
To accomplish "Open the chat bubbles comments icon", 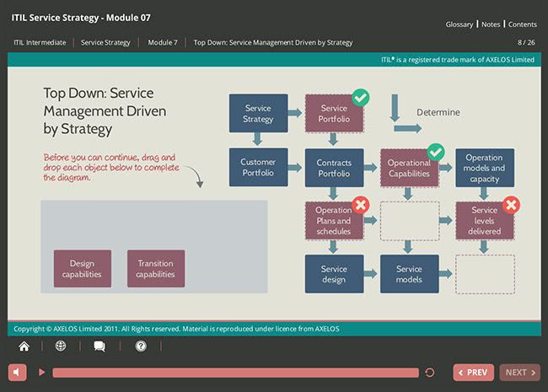I will pyautogui.click(x=99, y=346).
